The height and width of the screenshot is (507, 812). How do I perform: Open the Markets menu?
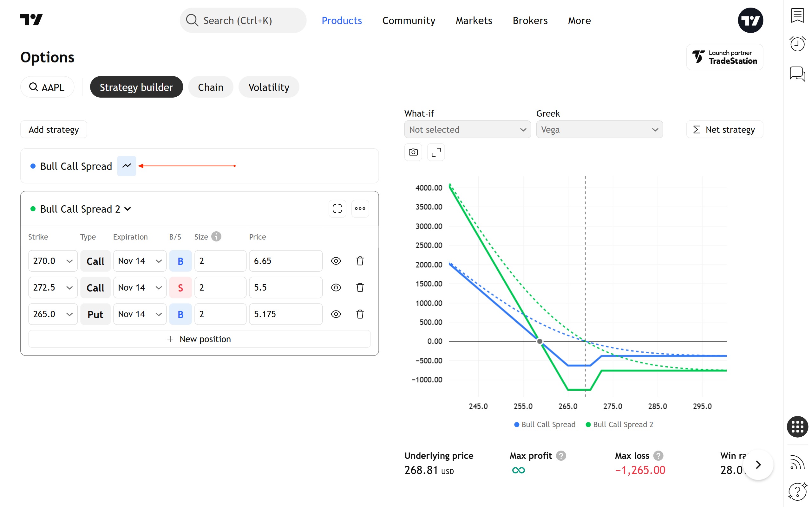click(x=474, y=21)
